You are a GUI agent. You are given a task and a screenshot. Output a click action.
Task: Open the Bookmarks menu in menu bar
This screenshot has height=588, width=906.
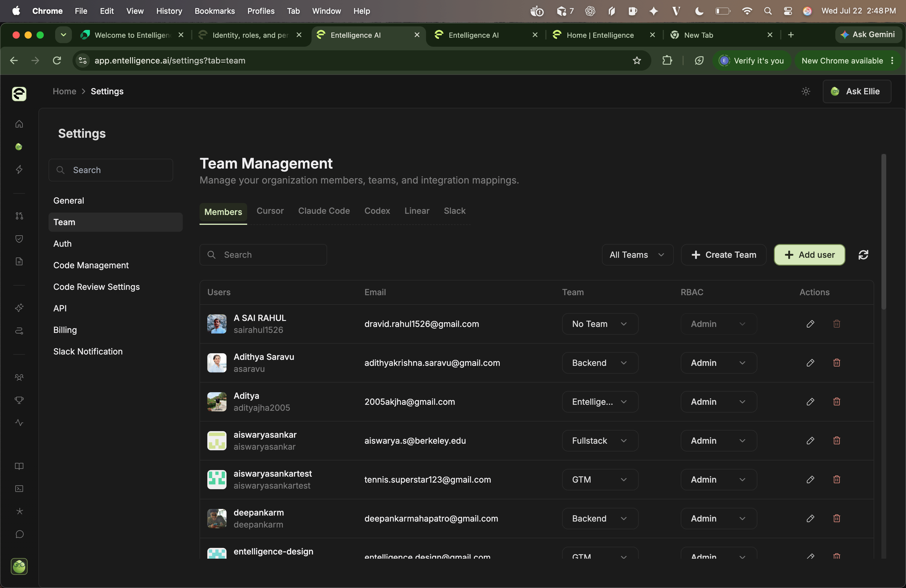point(214,11)
